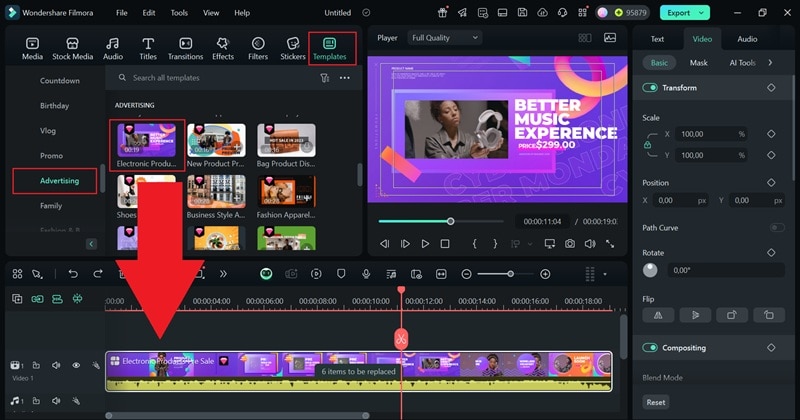Viewport: 800px width, 420px height.
Task: Select the Electronic Product template thumbnail
Action: pyautogui.click(x=146, y=140)
